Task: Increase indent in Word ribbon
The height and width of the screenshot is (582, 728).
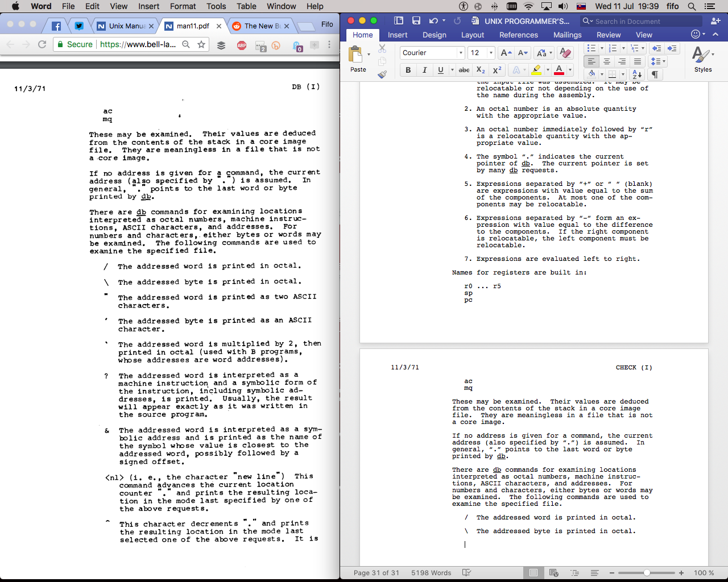Action: point(672,48)
